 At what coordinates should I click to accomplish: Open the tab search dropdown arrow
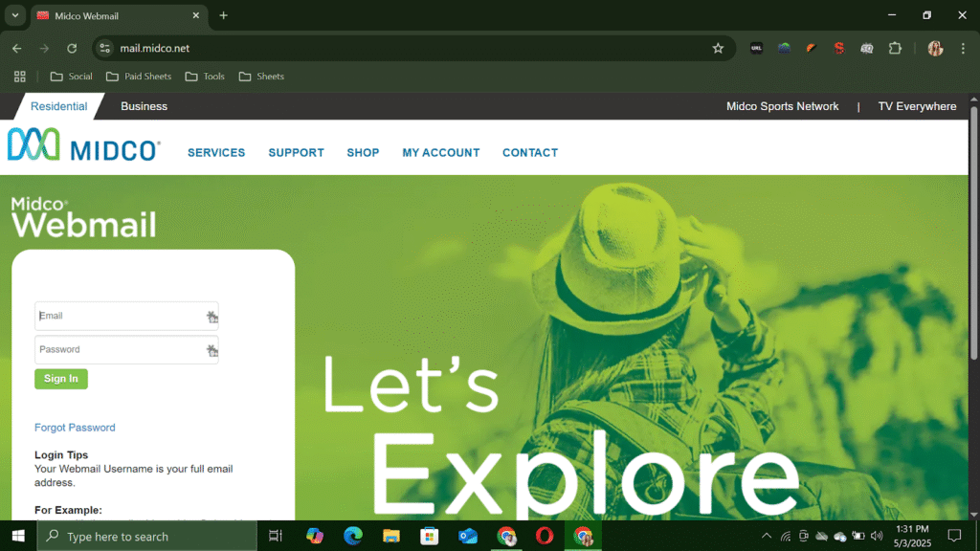15,15
